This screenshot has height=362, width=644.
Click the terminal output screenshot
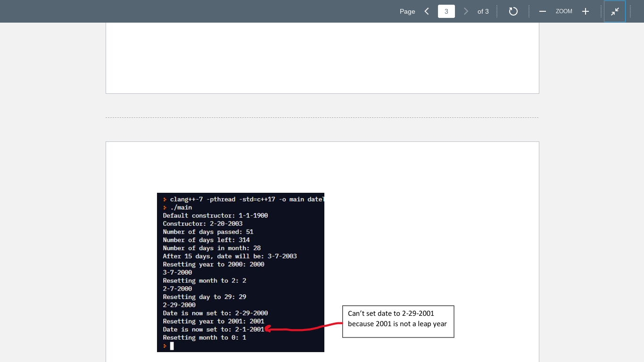click(x=240, y=272)
